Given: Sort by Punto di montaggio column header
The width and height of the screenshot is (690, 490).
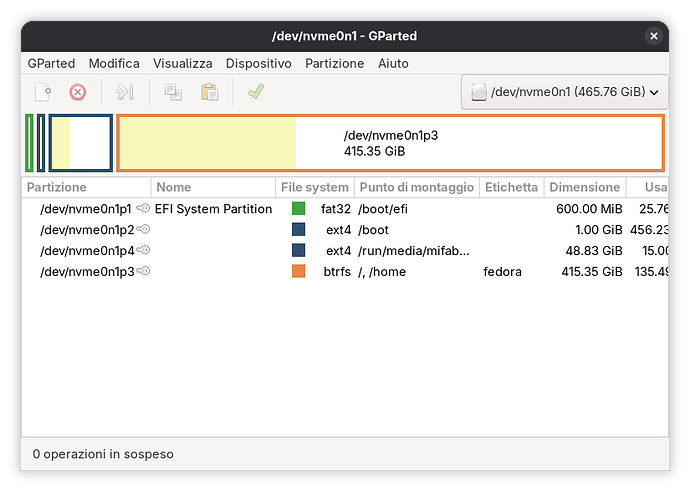Looking at the screenshot, I should (x=417, y=187).
